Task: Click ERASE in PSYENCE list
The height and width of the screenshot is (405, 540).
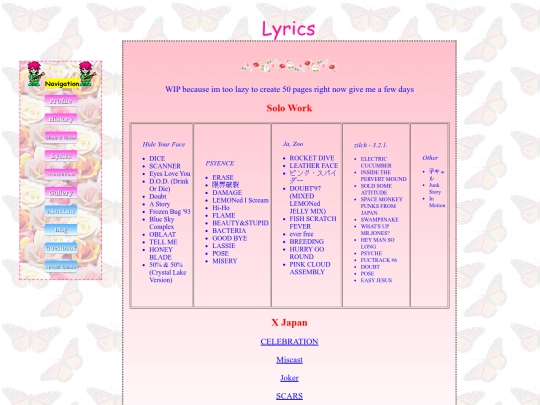Action: point(223,177)
